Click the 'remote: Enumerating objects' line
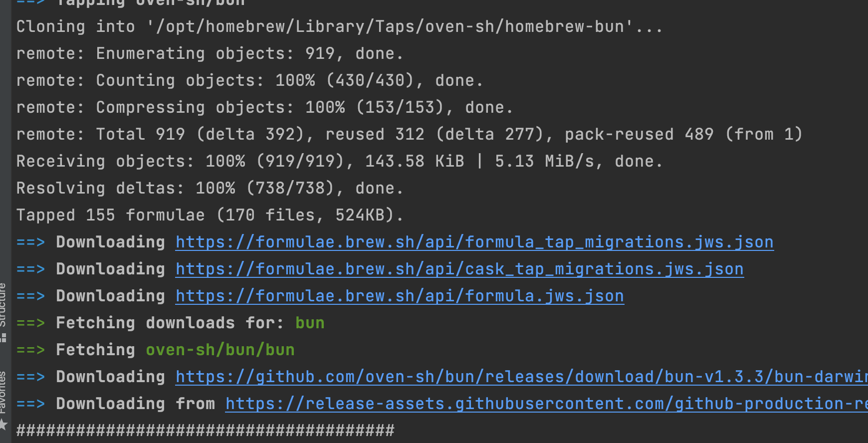 pyautogui.click(x=210, y=54)
